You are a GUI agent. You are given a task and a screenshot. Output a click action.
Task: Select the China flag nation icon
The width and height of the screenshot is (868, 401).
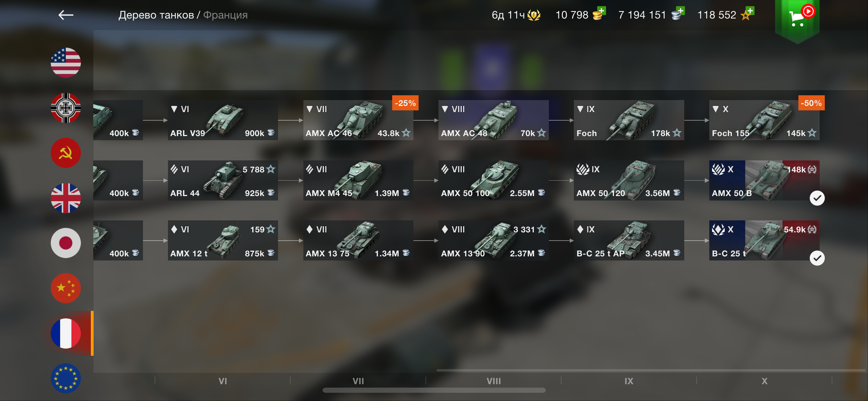coord(65,288)
